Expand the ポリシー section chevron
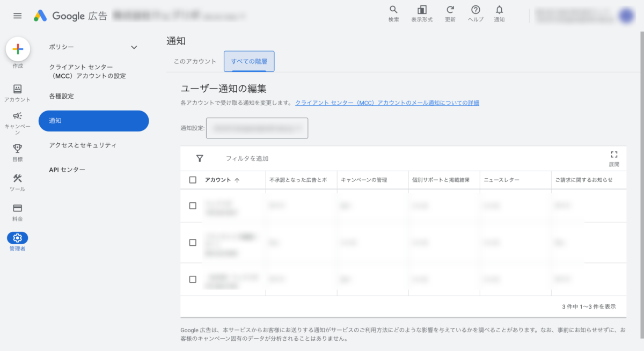The image size is (644, 351). pyautogui.click(x=134, y=47)
